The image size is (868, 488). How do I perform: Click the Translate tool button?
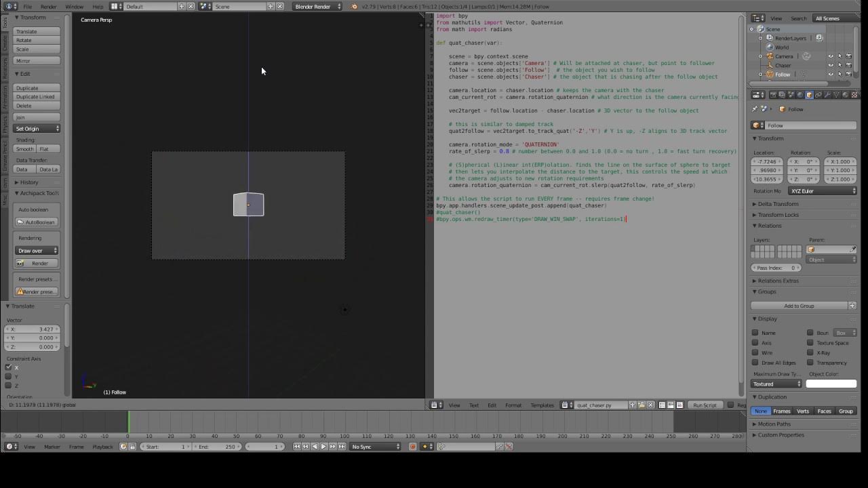[37, 32]
